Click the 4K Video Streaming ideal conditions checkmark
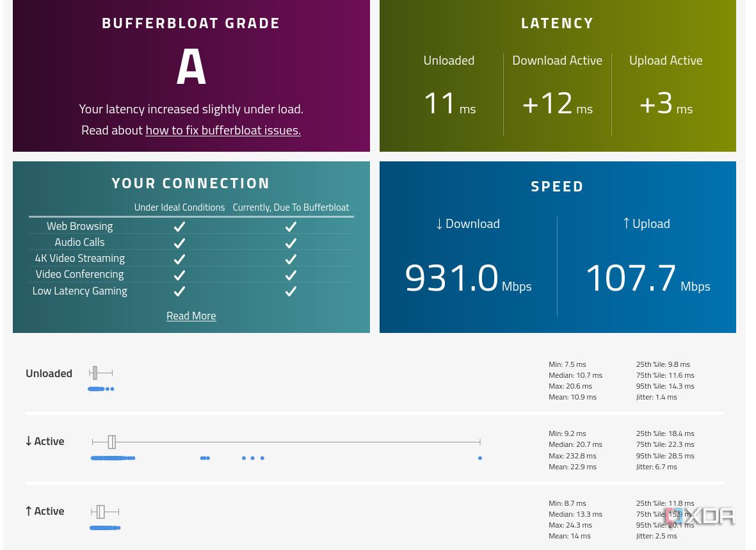The height and width of the screenshot is (550, 756). [x=179, y=259]
